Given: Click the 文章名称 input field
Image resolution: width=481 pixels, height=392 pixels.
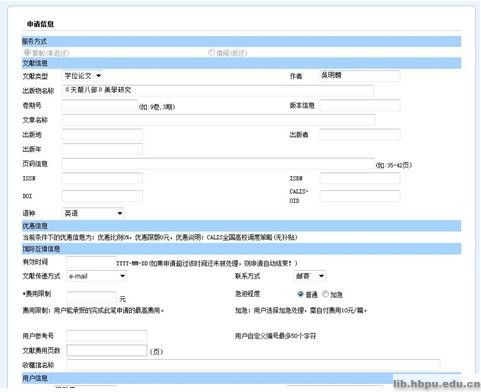Looking at the screenshot, I should tap(219, 120).
